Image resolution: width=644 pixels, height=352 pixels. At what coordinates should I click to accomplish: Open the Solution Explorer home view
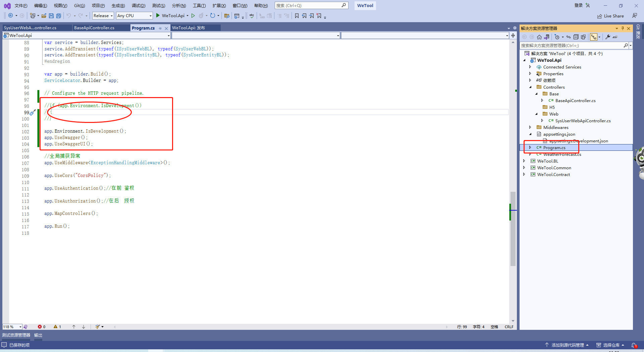539,37
